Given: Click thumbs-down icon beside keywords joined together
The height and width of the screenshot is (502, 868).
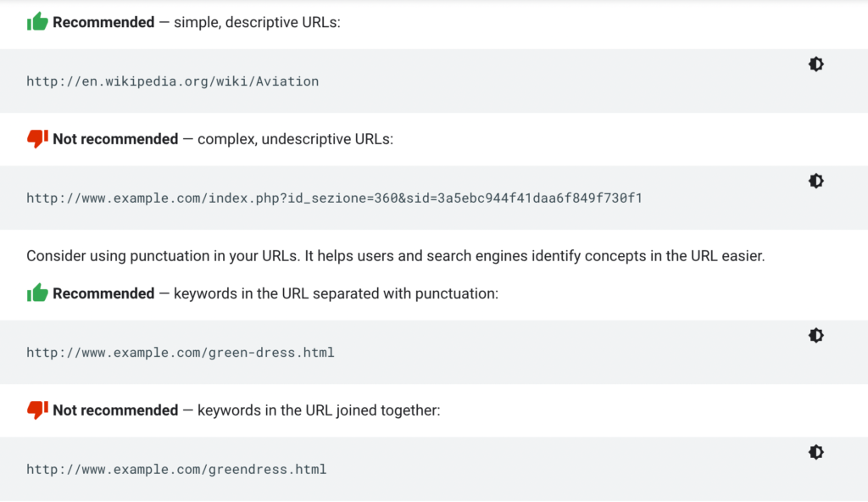Looking at the screenshot, I should point(37,410).
